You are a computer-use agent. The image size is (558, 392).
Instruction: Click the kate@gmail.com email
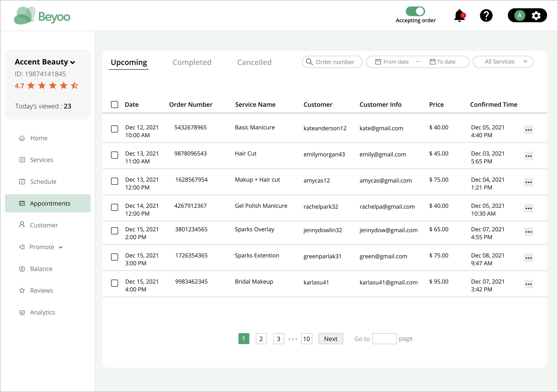click(381, 128)
